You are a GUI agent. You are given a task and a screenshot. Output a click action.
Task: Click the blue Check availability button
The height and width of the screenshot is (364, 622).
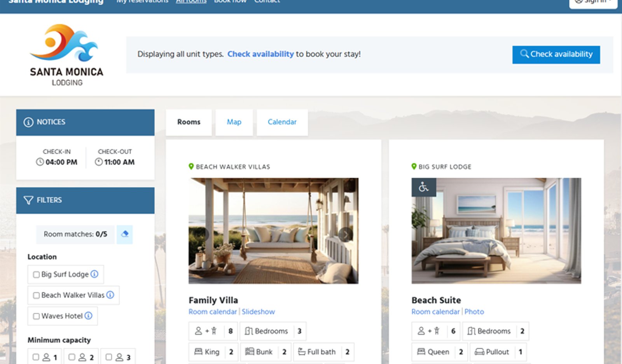click(556, 54)
